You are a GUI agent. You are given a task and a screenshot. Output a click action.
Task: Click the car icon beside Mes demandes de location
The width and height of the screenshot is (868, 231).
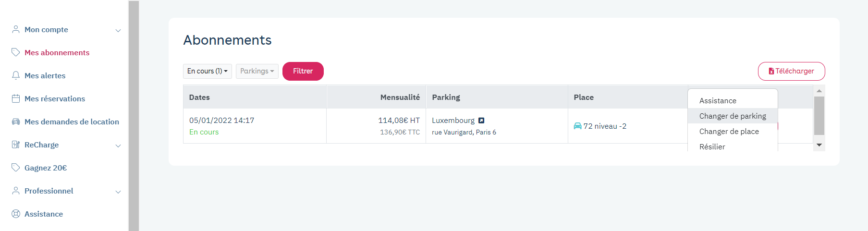coord(16,122)
